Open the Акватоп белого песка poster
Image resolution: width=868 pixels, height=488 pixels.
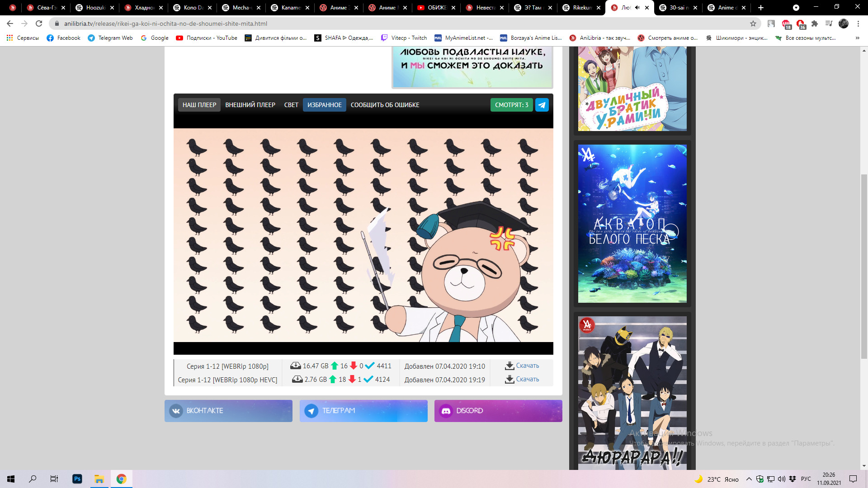pyautogui.click(x=632, y=224)
